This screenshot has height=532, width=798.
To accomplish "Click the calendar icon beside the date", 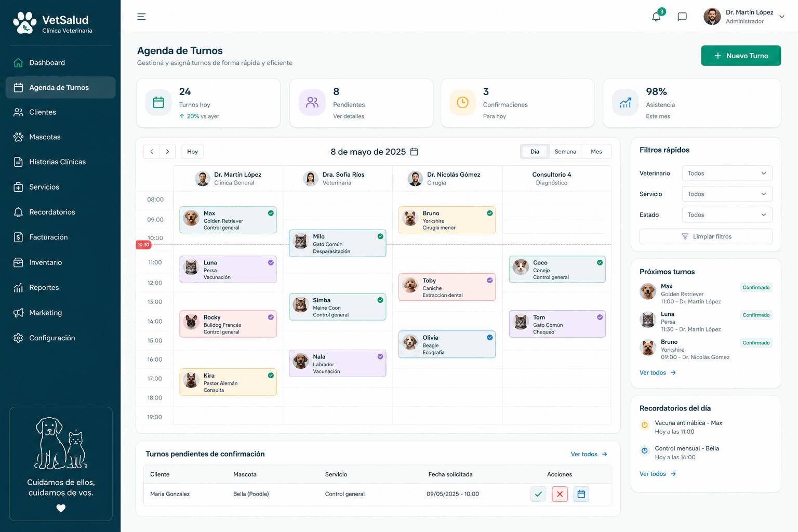I will pos(414,152).
